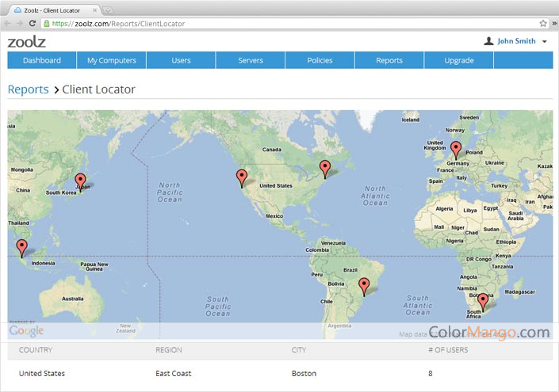
Task: Click the East Coast table cell
Action: coord(174,373)
